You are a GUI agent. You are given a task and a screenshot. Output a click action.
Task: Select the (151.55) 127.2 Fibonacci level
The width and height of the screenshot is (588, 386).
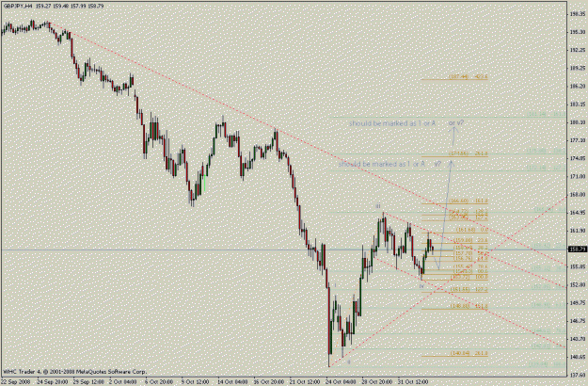(469, 289)
